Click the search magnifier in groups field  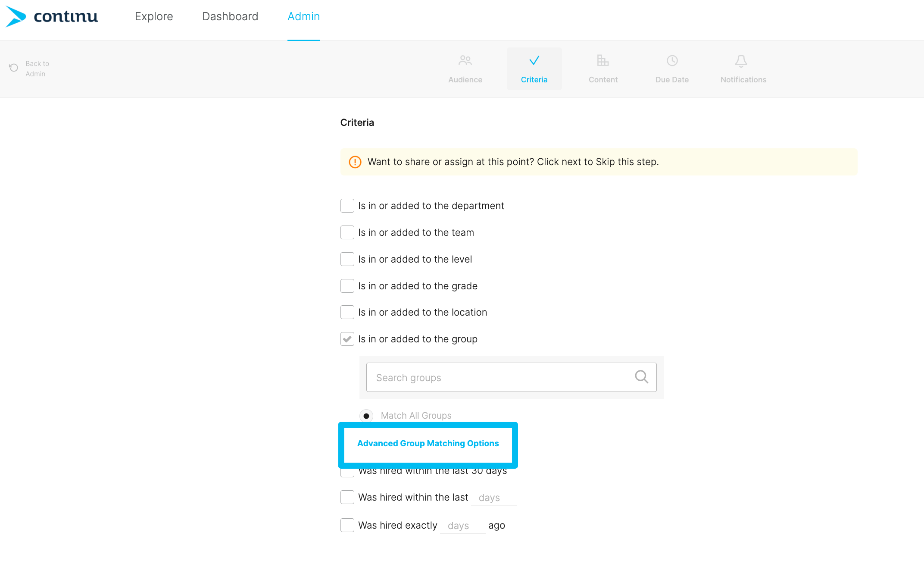(x=641, y=377)
